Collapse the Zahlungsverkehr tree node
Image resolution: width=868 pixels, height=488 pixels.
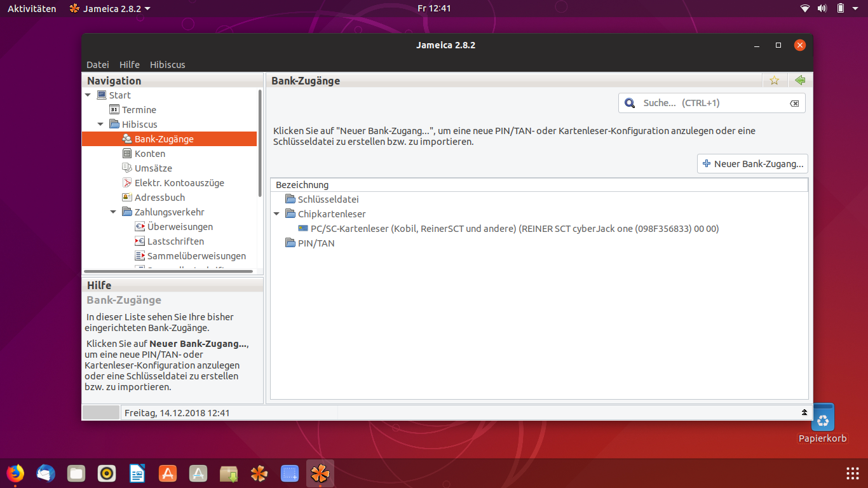click(114, 212)
